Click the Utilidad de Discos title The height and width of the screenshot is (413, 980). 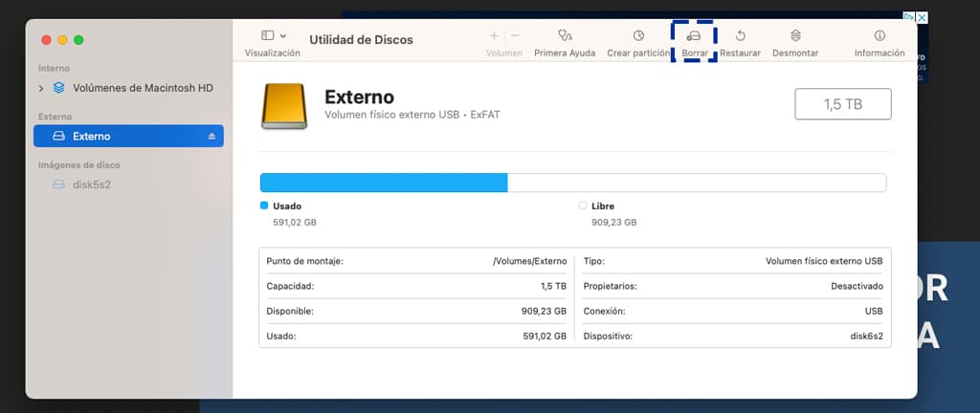[x=361, y=40]
